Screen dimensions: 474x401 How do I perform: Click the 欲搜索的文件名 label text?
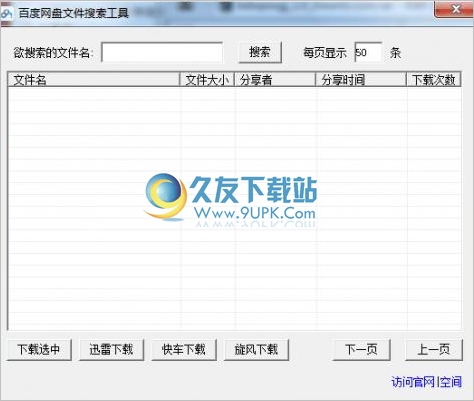point(53,53)
